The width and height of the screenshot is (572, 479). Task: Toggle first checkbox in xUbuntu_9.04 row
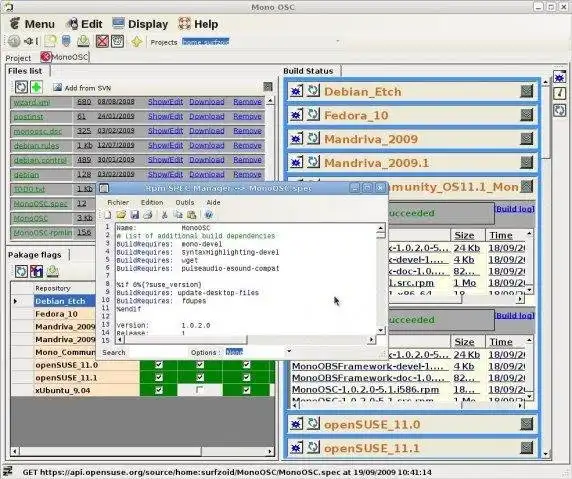click(159, 390)
